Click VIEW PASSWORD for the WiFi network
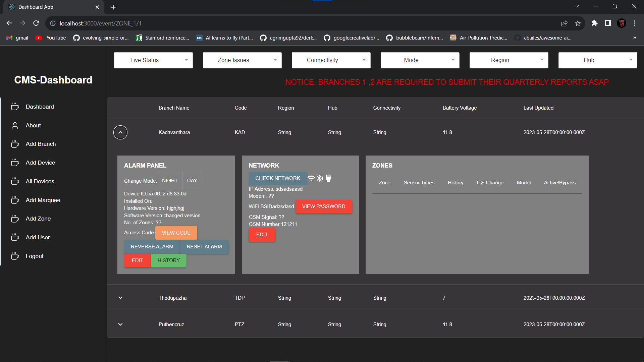 tap(323, 206)
